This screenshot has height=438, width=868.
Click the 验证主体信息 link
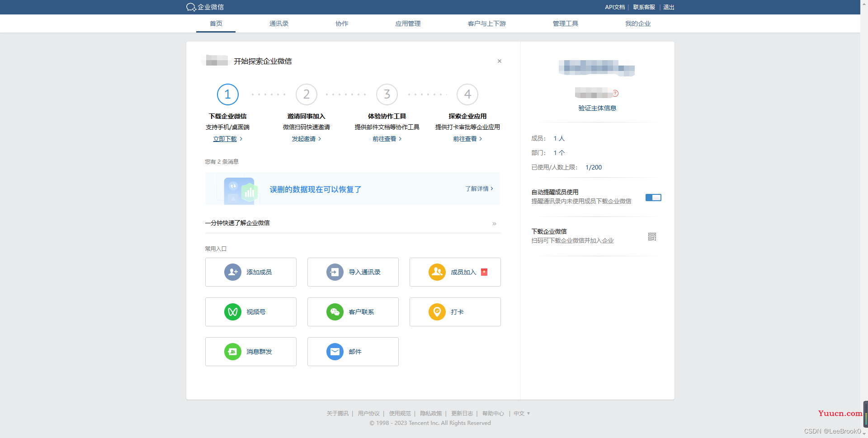pos(597,108)
